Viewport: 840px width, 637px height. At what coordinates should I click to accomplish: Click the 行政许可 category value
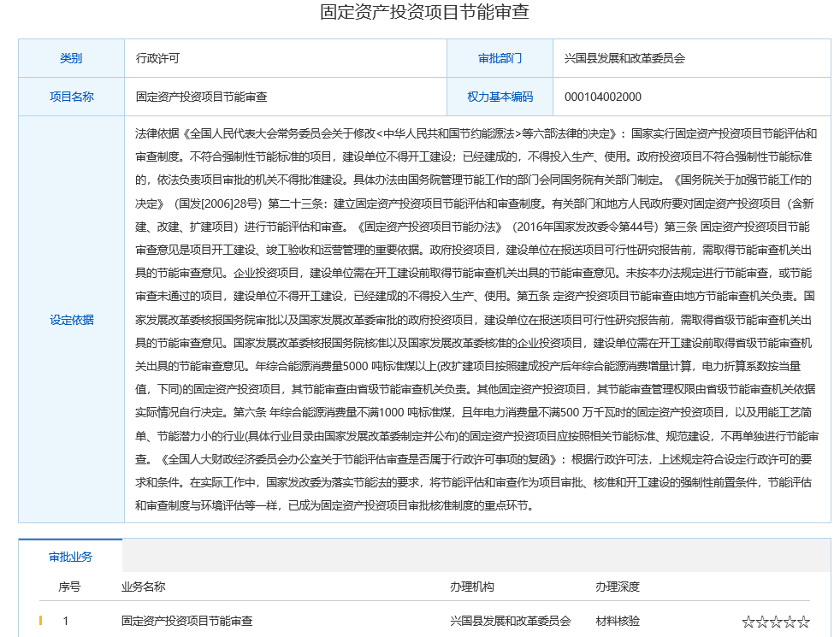coord(157,59)
